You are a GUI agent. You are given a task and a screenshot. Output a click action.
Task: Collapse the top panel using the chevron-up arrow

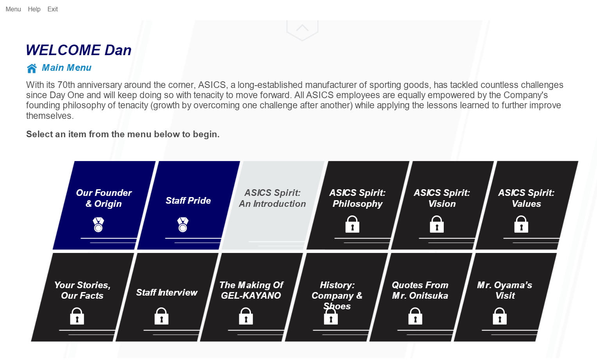302,29
